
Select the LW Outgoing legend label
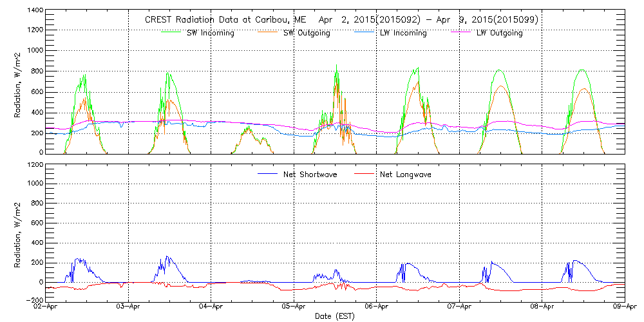coord(499,33)
